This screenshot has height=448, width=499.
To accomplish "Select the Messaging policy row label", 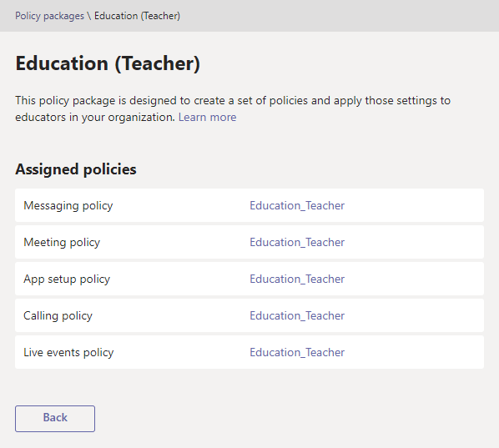I will [68, 206].
